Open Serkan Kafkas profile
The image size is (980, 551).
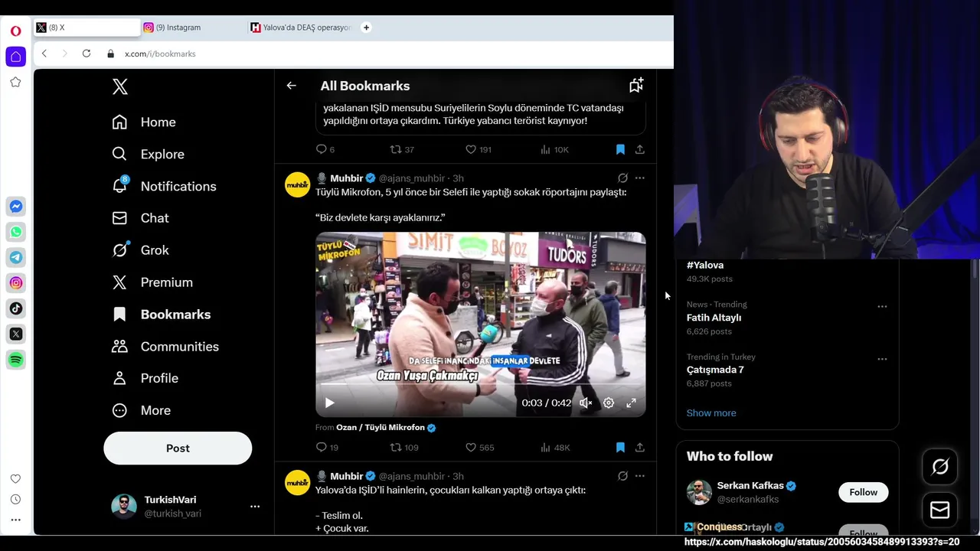click(750, 486)
